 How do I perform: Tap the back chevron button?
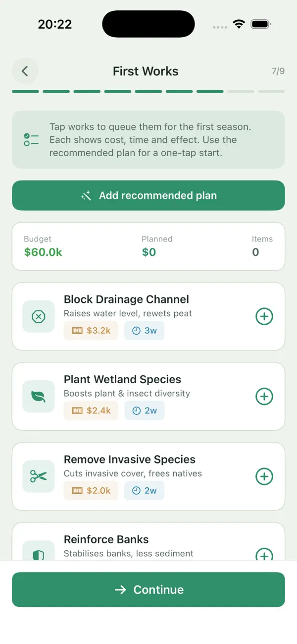tap(25, 71)
